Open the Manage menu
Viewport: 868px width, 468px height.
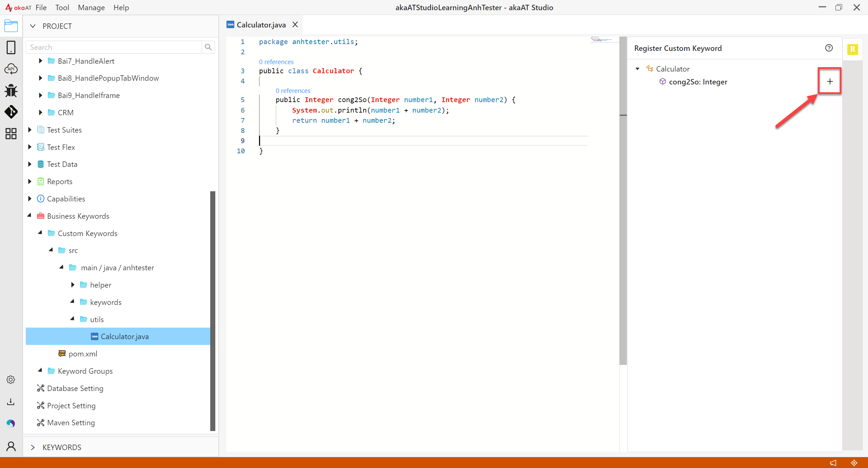tap(91, 7)
